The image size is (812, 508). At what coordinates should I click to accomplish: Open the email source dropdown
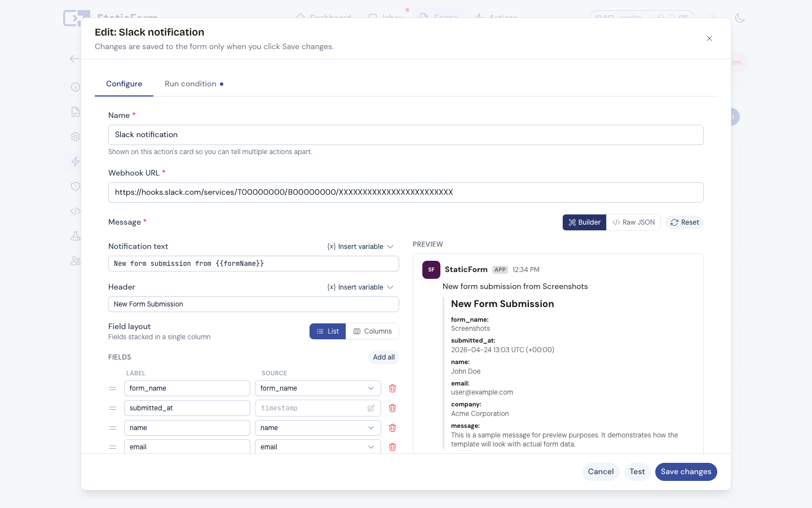[318, 447]
